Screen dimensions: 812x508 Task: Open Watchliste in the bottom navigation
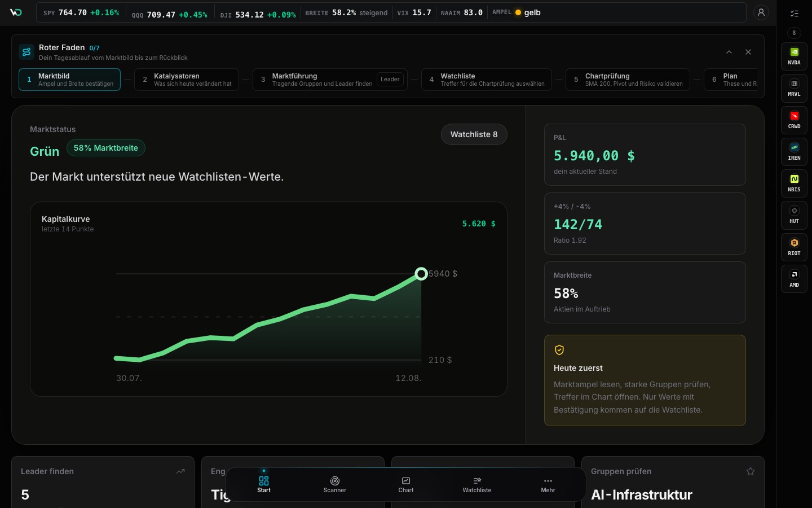[x=477, y=484]
